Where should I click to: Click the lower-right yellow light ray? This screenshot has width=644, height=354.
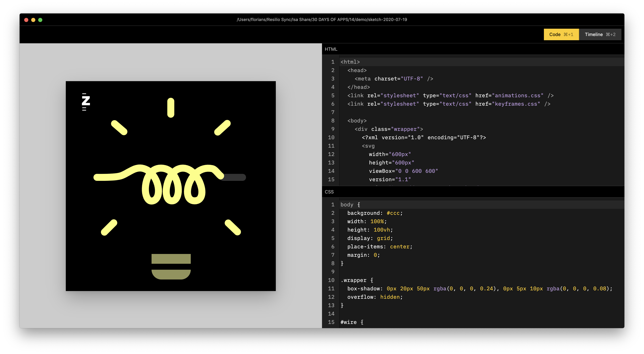point(233,227)
